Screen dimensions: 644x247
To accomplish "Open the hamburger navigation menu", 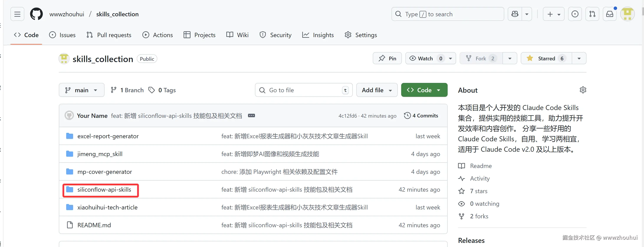I will [x=17, y=14].
